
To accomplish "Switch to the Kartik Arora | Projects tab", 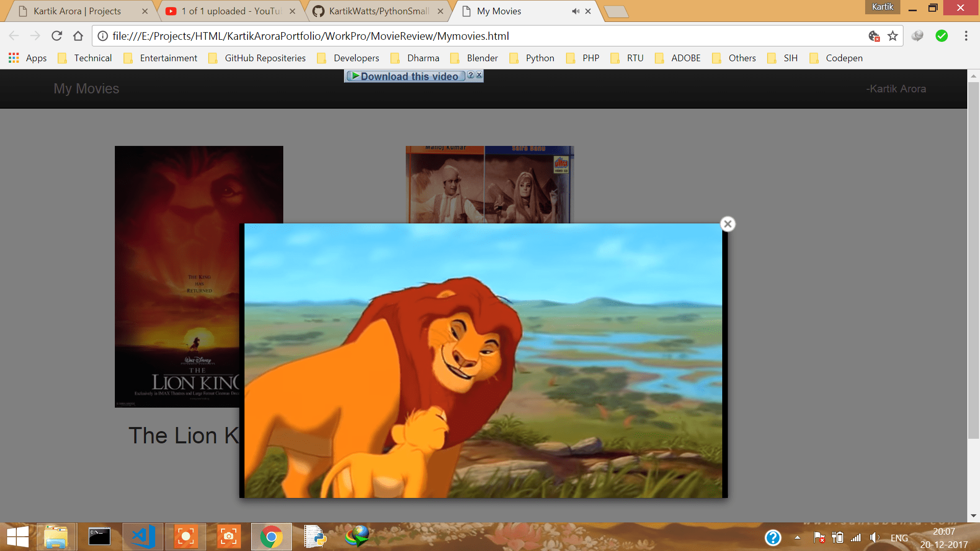I will [x=77, y=11].
